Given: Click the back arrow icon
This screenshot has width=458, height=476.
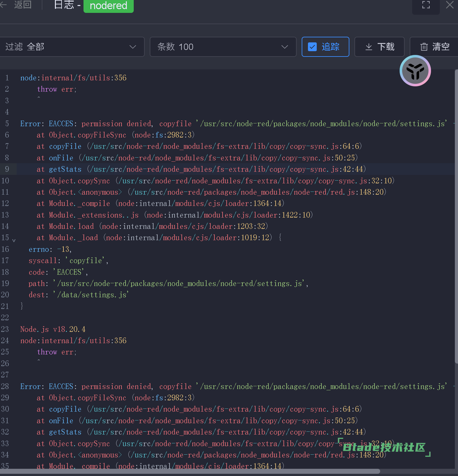Looking at the screenshot, I should tap(3, 4).
